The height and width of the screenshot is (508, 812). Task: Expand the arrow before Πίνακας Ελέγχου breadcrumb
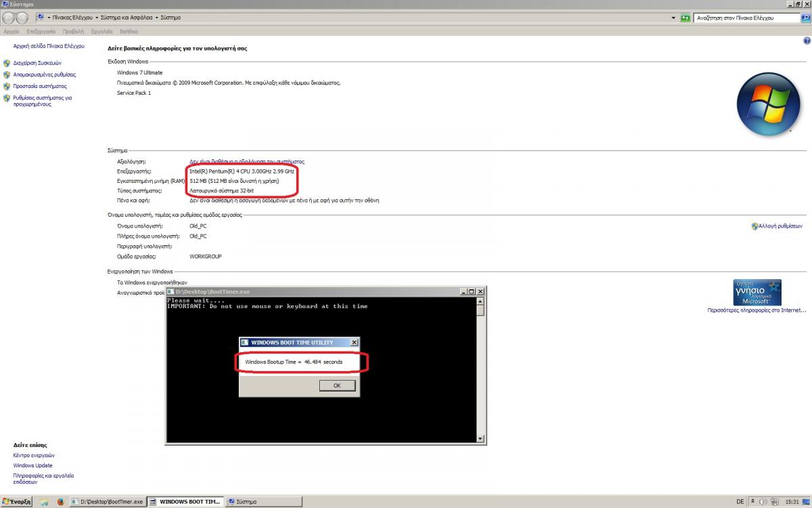tap(49, 18)
